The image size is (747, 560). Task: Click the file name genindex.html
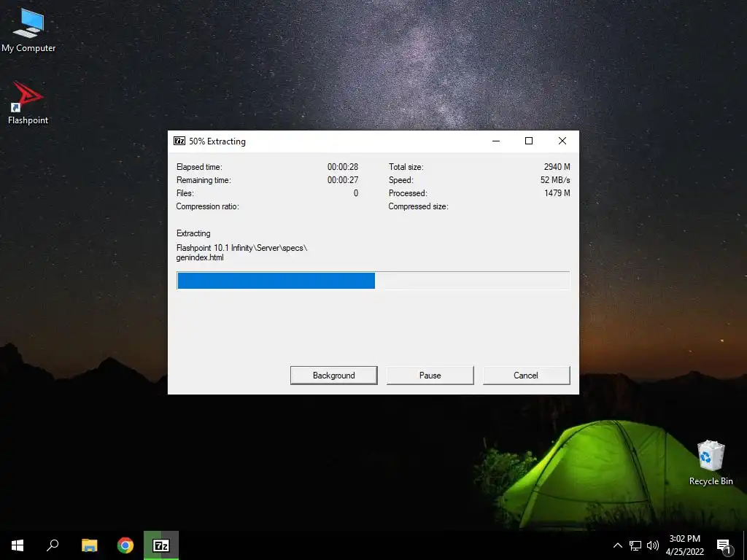click(x=200, y=257)
